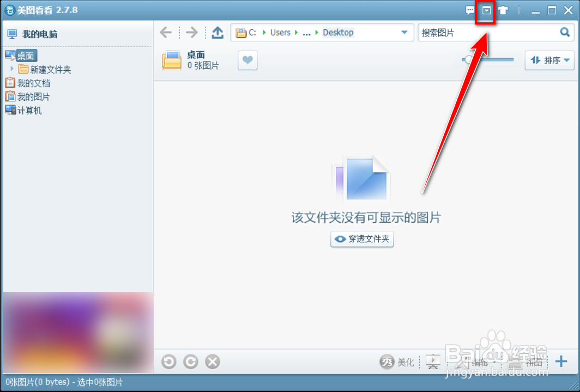Open the feedback speech bubble icon
The image size is (580, 392).
click(x=470, y=10)
